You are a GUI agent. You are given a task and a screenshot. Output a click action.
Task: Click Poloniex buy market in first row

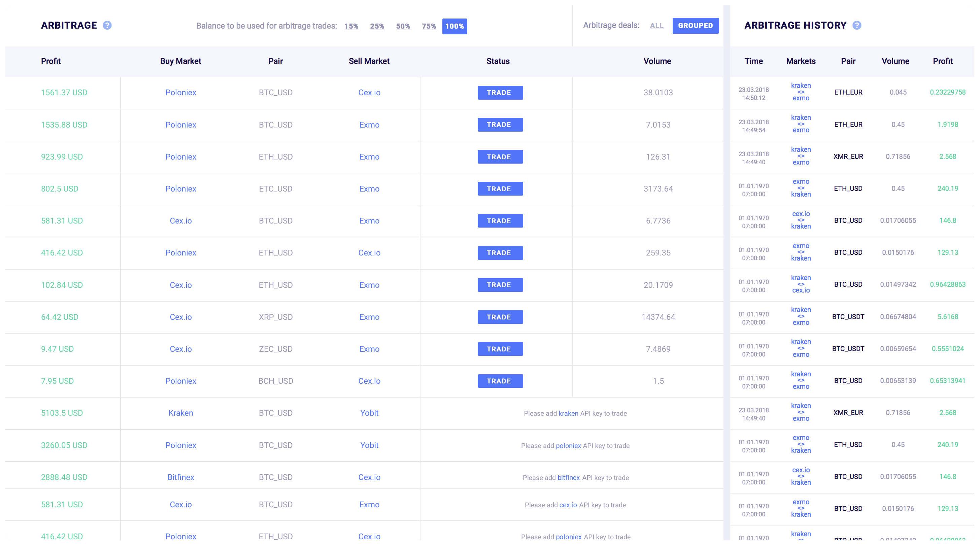tap(181, 93)
